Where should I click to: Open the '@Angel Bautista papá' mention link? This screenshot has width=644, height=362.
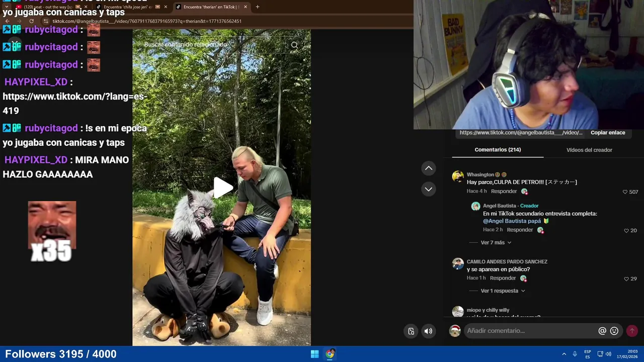click(512, 221)
